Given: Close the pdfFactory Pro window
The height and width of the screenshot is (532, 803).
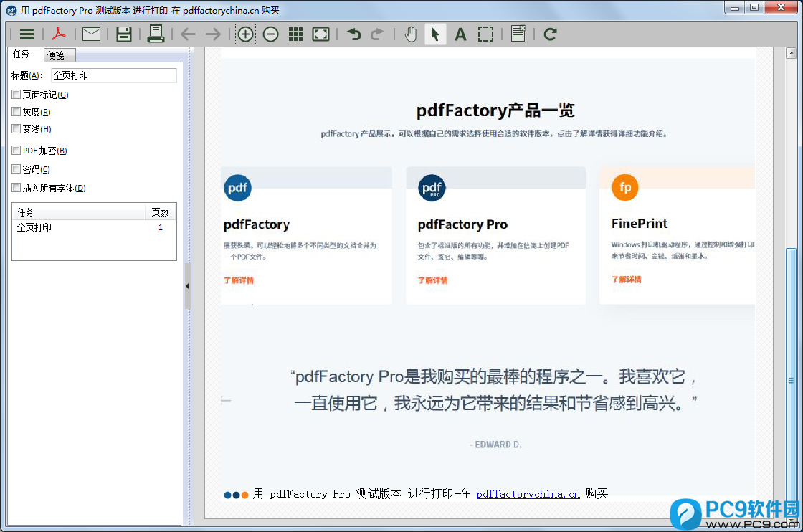Looking at the screenshot, I should point(781,8).
